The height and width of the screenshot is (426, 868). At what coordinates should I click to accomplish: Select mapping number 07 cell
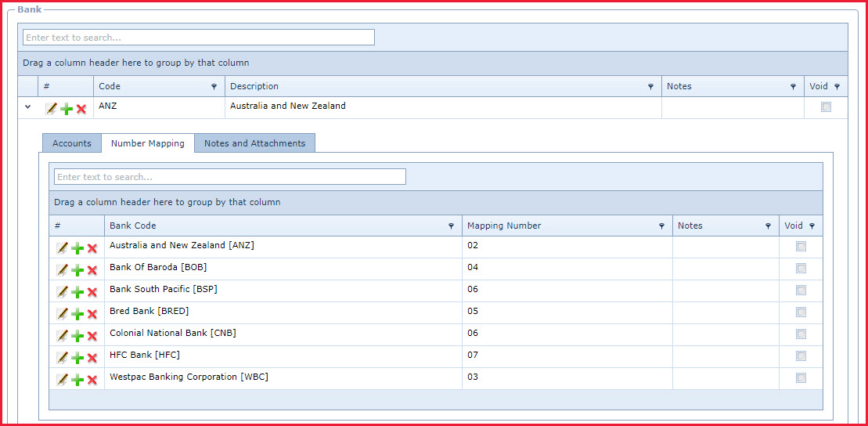tap(567, 356)
